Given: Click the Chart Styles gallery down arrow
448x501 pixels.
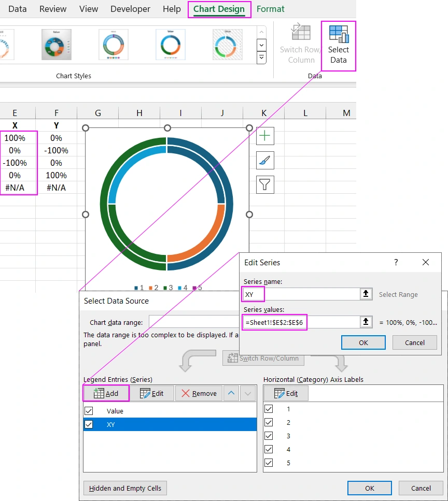Looking at the screenshot, I should coord(261,45).
